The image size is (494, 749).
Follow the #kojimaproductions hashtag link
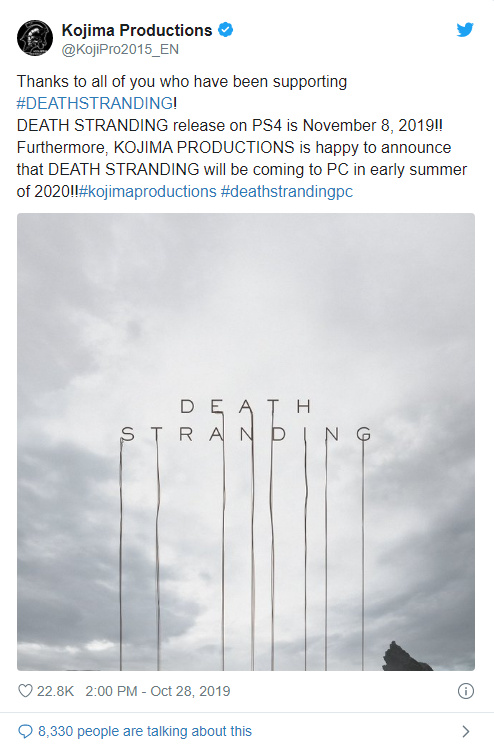(148, 192)
